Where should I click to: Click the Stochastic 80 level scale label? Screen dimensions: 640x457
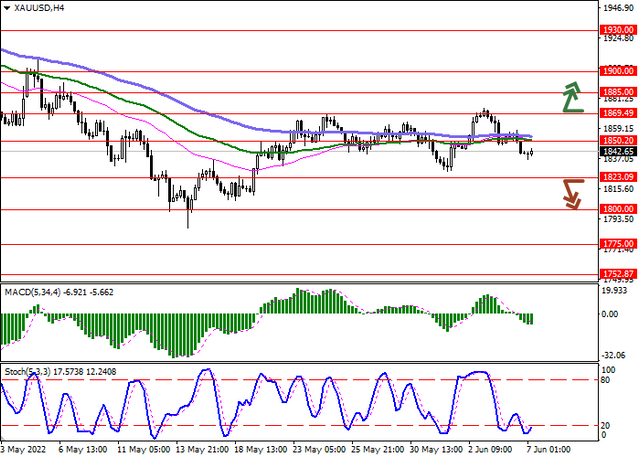tap(606, 380)
